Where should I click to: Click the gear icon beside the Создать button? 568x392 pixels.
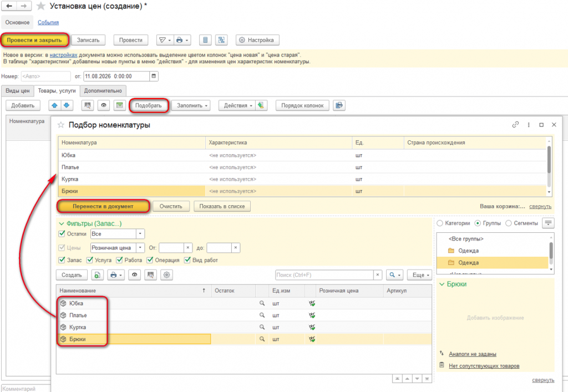tap(166, 275)
